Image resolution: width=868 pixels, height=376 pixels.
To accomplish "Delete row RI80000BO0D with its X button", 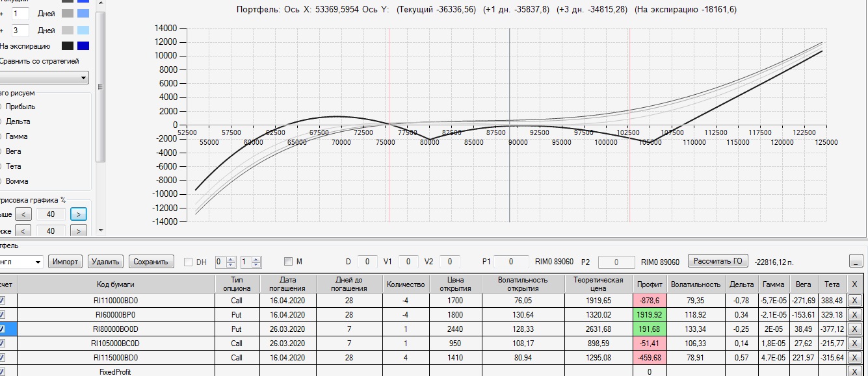I will tap(854, 329).
